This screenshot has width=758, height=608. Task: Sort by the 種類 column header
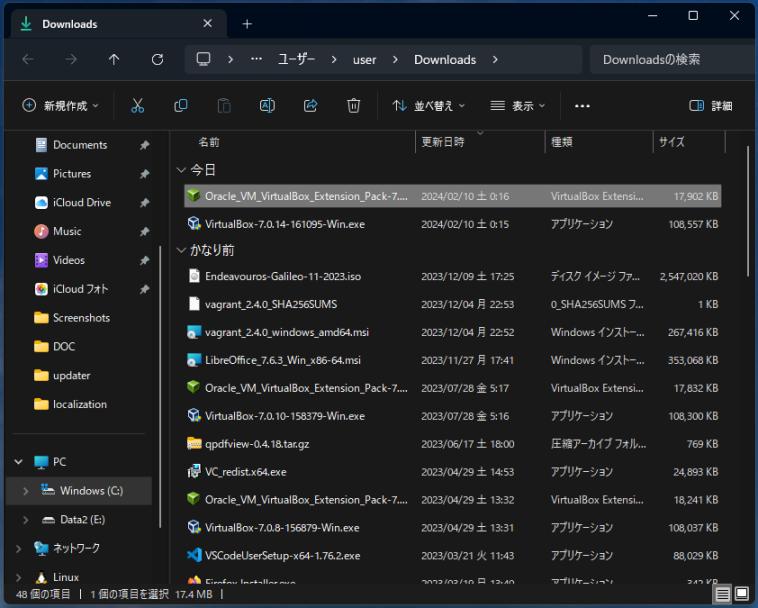point(599,142)
